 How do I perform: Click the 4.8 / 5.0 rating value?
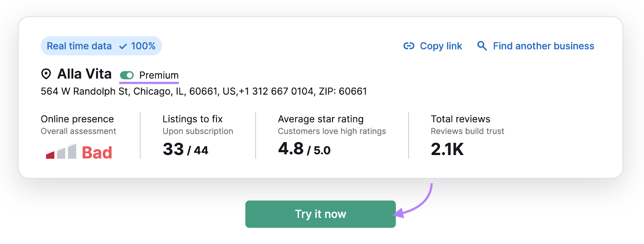click(304, 149)
